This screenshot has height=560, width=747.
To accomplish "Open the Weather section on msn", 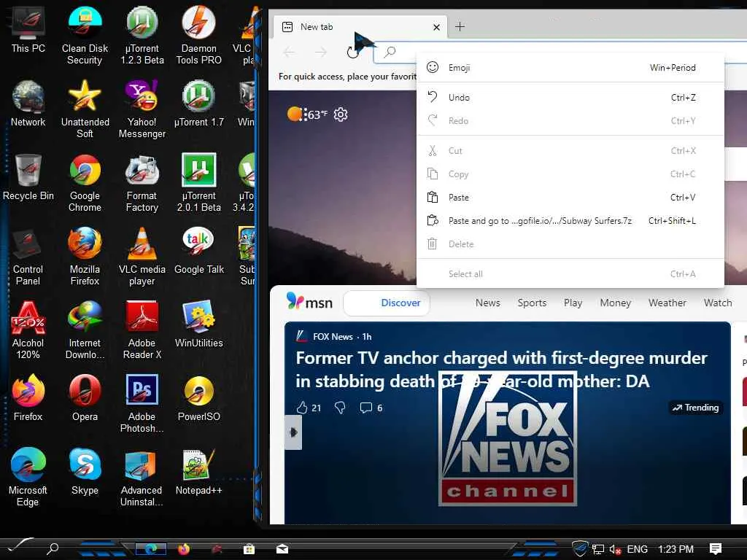I will [667, 303].
